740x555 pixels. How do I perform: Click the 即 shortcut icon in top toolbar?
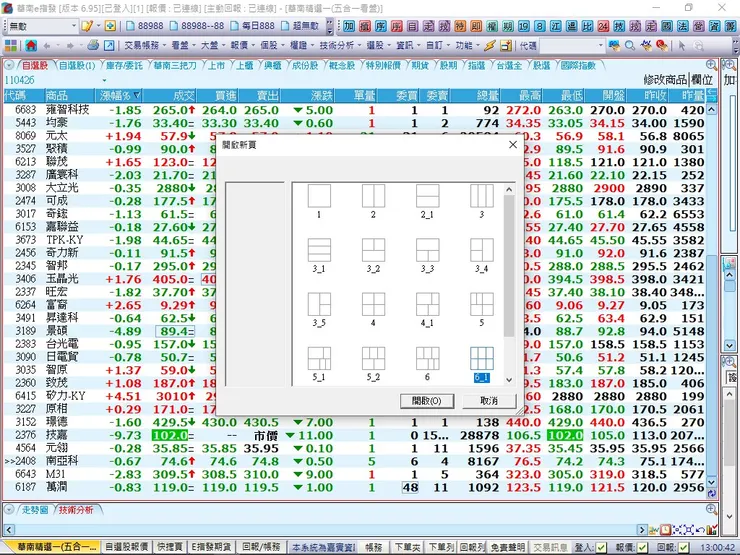tap(476, 26)
